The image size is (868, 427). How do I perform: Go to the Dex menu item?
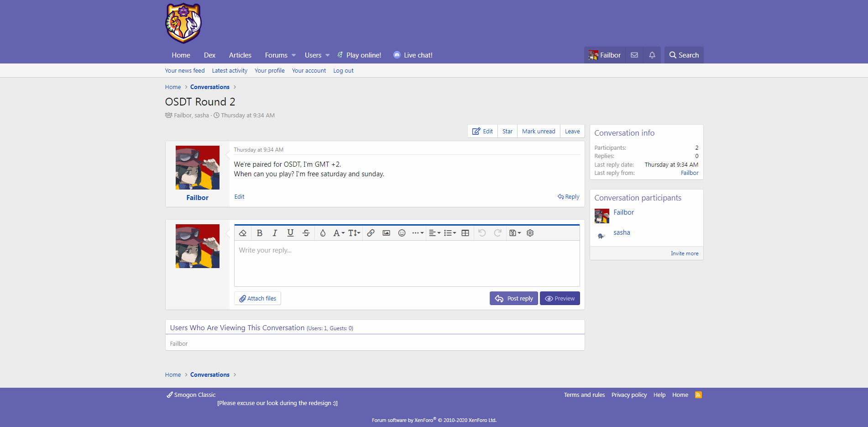209,55
